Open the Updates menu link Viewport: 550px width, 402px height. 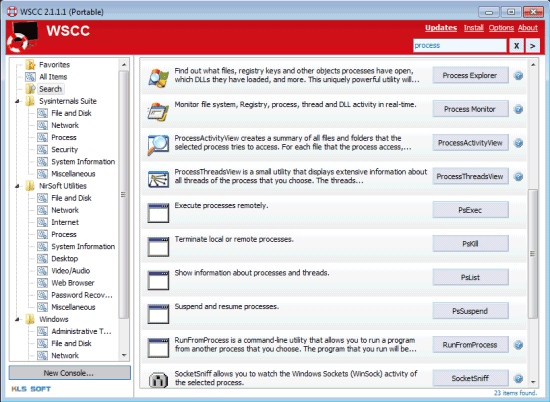tap(441, 28)
